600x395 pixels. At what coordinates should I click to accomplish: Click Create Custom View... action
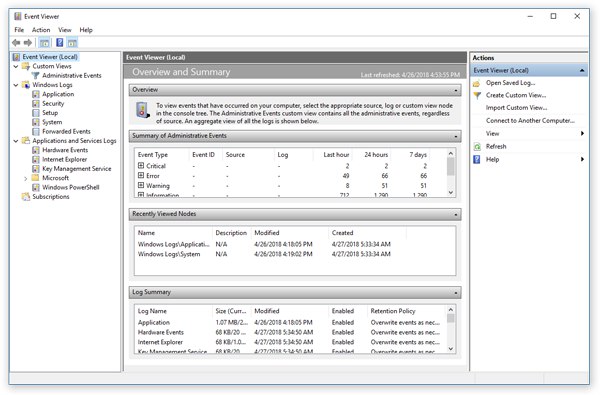516,95
